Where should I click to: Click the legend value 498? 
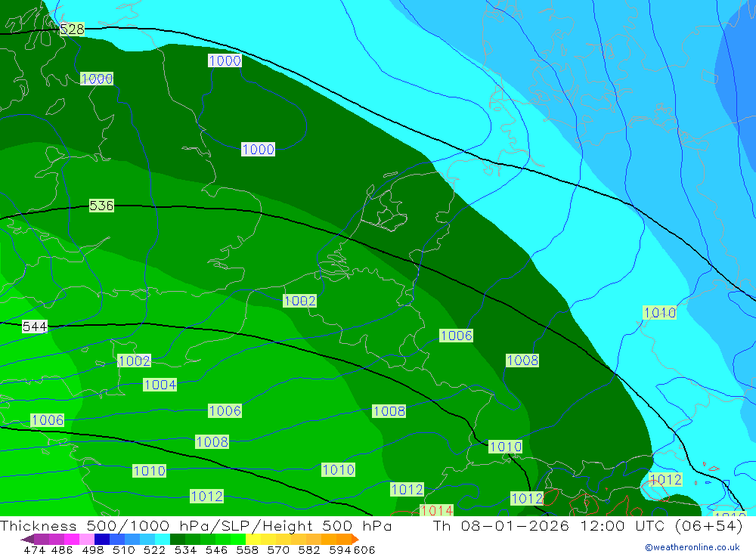92,549
